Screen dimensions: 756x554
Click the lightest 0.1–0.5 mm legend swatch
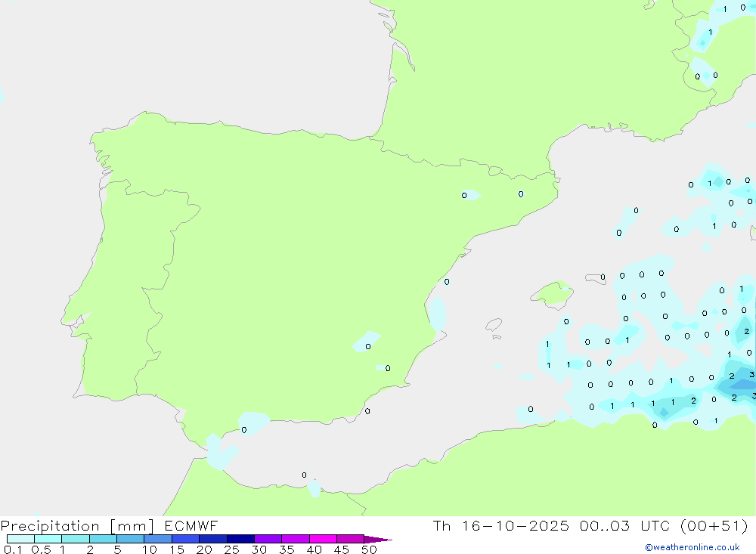click(x=20, y=539)
